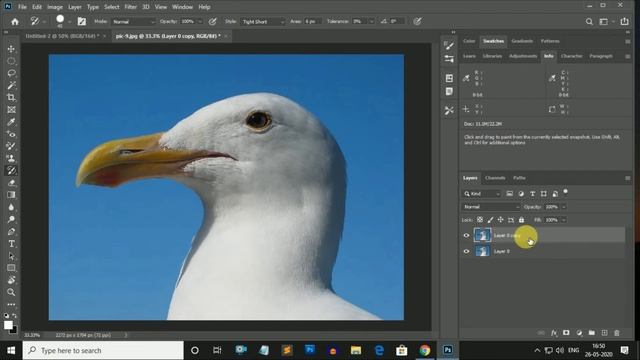Create a new layer icon
The height and width of the screenshot is (360, 640).
click(x=604, y=333)
